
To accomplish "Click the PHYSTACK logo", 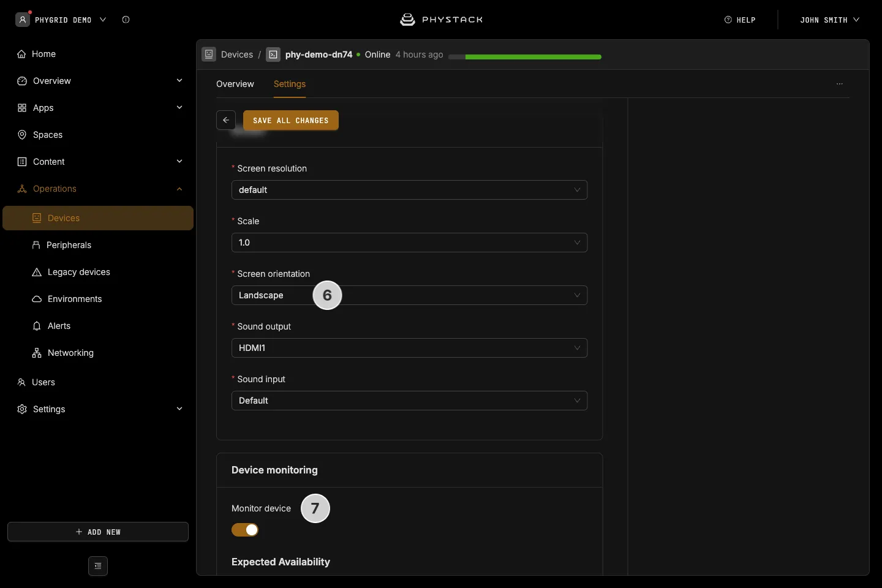I will [x=441, y=20].
